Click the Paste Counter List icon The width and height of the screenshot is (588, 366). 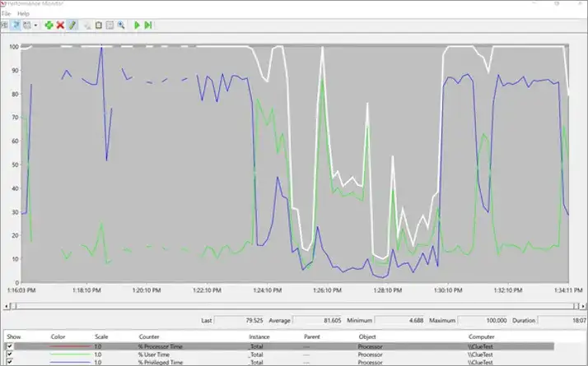[98, 25]
